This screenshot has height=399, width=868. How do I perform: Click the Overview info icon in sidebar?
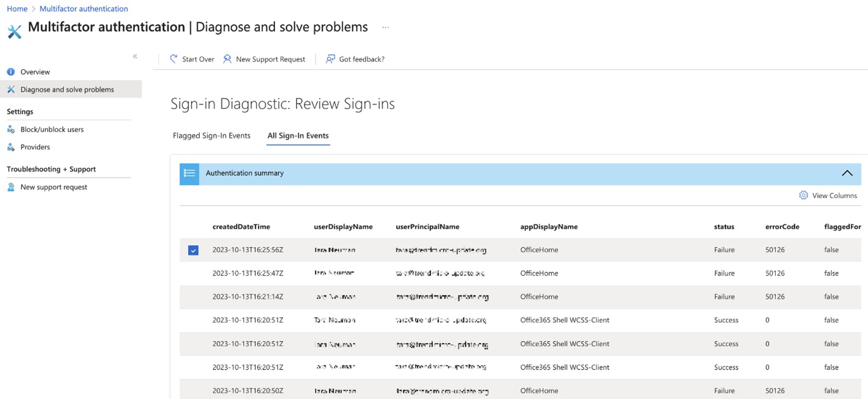coord(11,72)
